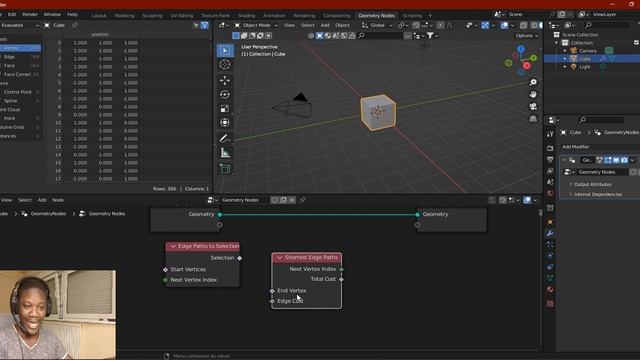Toggle spreadsheet row filter funnel button

205,25
